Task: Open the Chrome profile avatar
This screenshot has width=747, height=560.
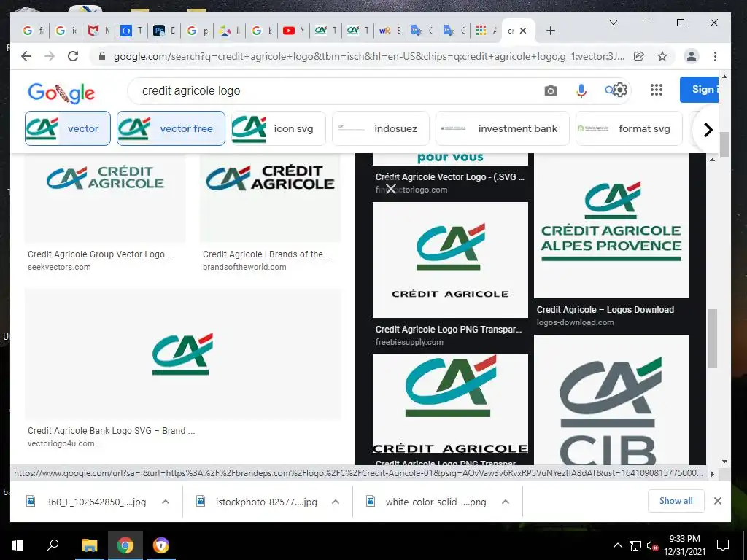Action: tap(691, 56)
